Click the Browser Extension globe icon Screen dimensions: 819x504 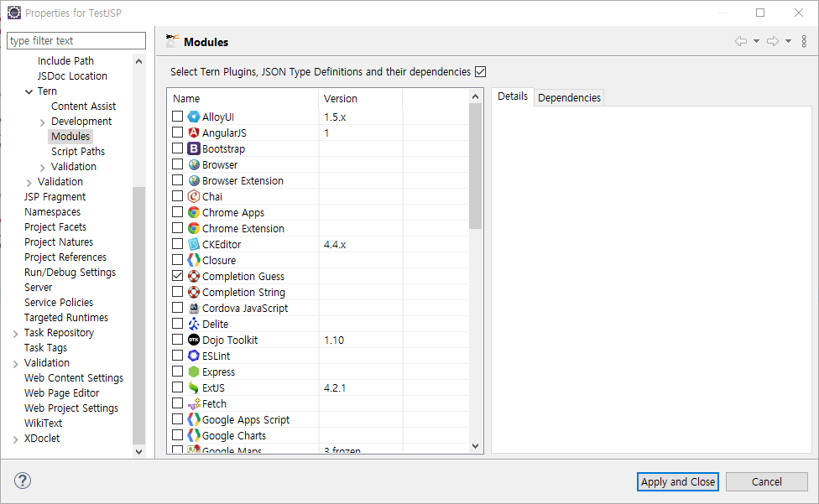(194, 180)
